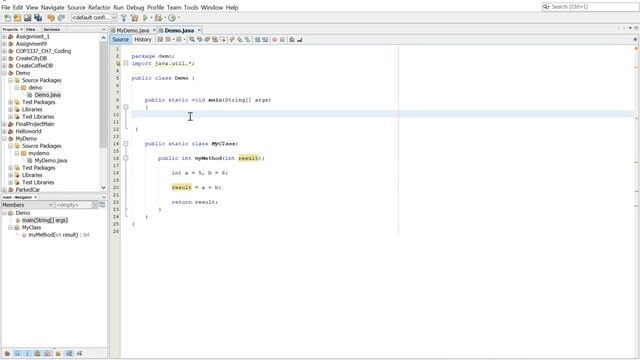
Task: Click the Shift Line Right icon
Action: coord(265,40)
